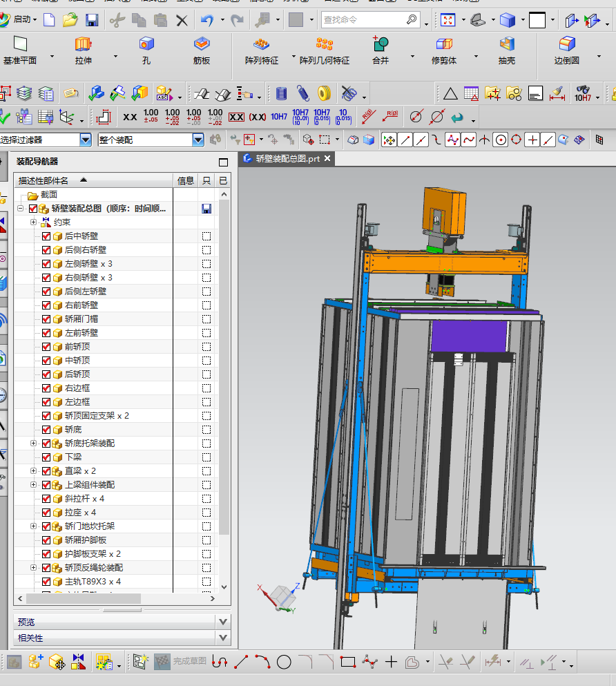The width and height of the screenshot is (616, 686).
Task: Select the 修剪体 (Trim Body) tool
Action: (x=444, y=45)
